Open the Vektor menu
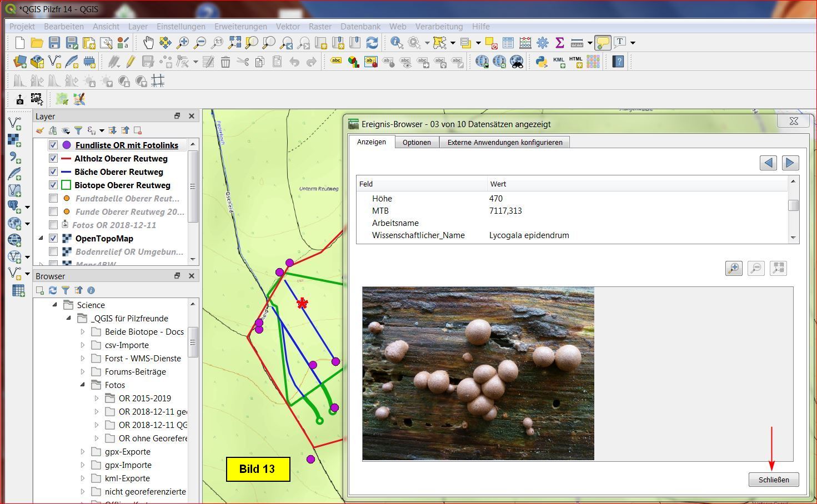This screenshot has height=504, width=817. (287, 26)
